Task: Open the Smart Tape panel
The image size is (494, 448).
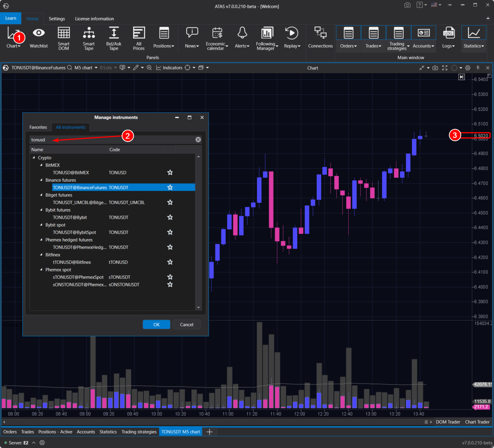Action: point(89,38)
